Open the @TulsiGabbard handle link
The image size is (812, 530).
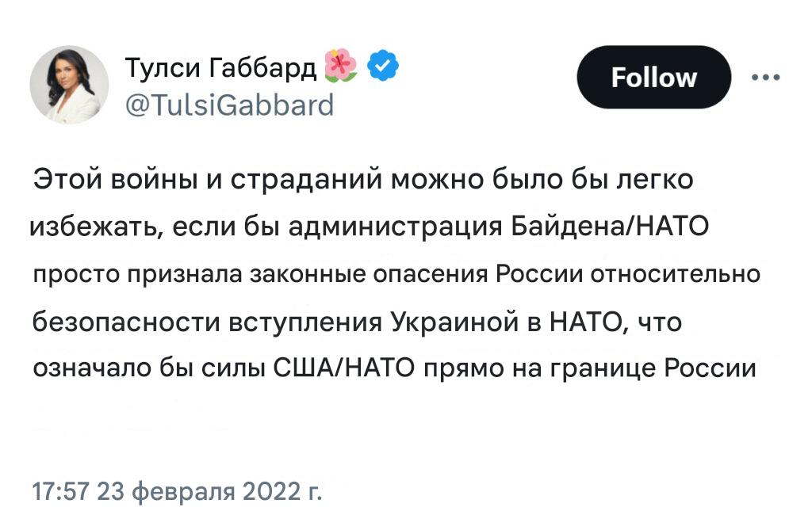(x=230, y=104)
